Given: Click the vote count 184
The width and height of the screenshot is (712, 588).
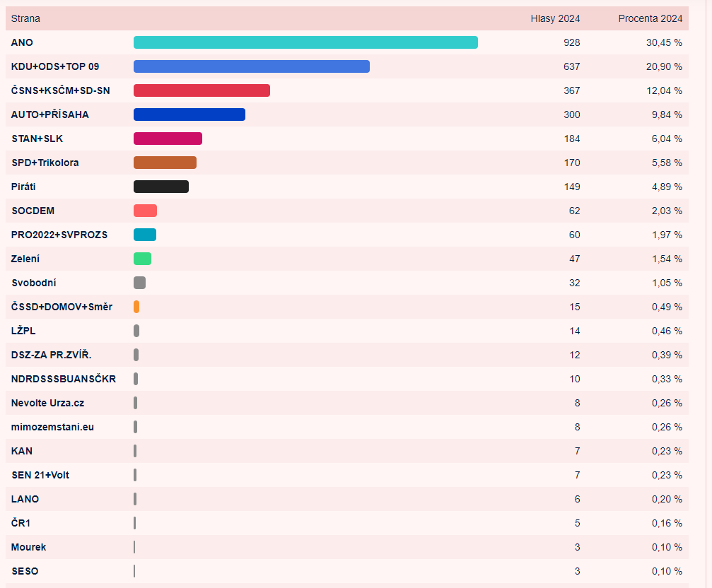Looking at the screenshot, I should [x=572, y=139].
